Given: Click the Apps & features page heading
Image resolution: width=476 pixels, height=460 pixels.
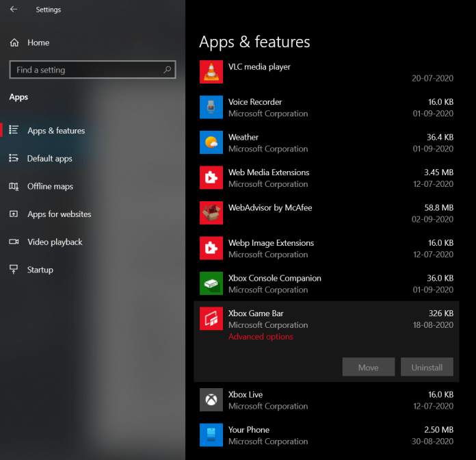Looking at the screenshot, I should (x=254, y=42).
